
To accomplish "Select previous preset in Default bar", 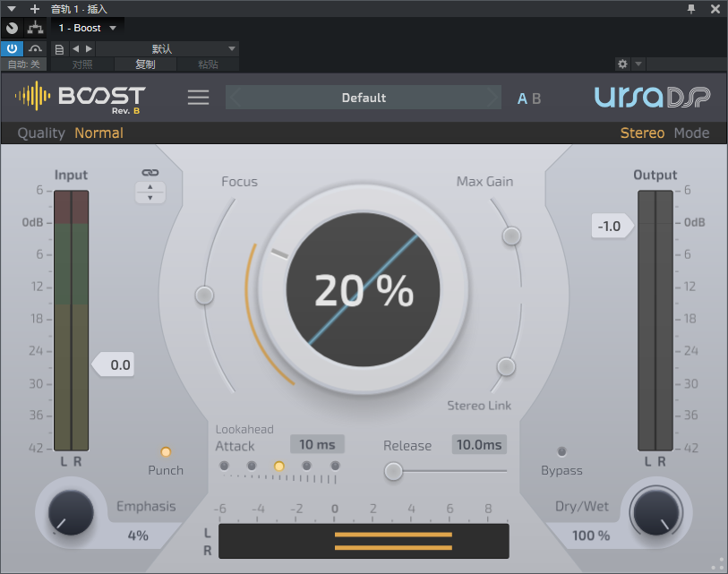I will (236, 98).
